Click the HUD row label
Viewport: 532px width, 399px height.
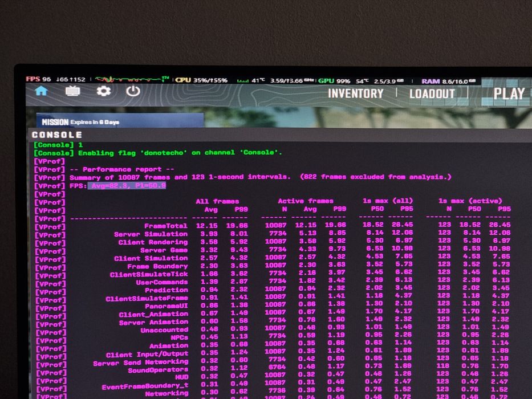pyautogui.click(x=182, y=377)
